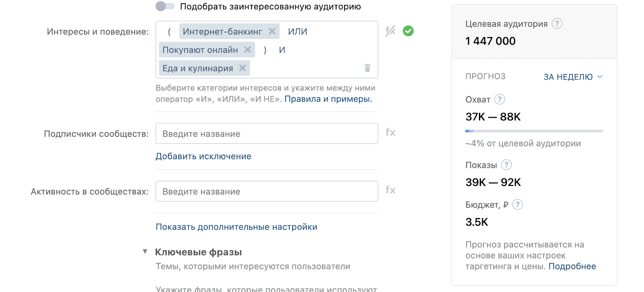Toggle Подобрать заинтересованную аудиторию switch
Viewport: 644px width, 292px height.
click(x=165, y=6)
